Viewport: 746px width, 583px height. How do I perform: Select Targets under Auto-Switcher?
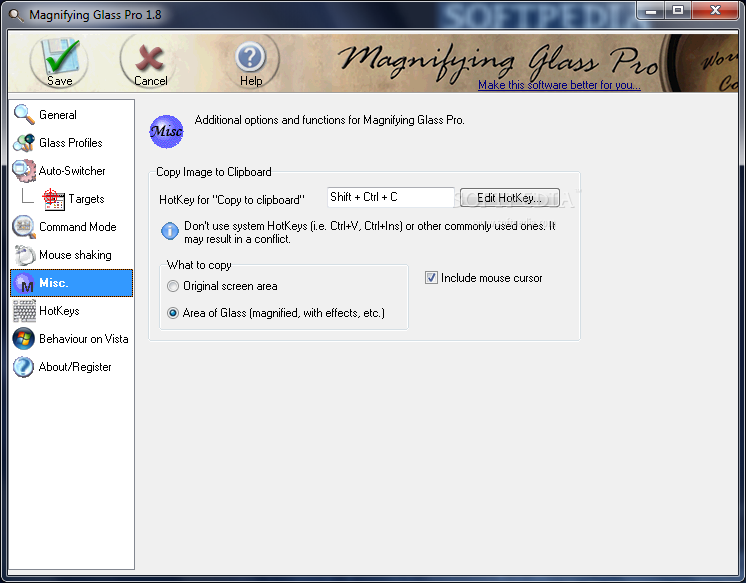72,199
